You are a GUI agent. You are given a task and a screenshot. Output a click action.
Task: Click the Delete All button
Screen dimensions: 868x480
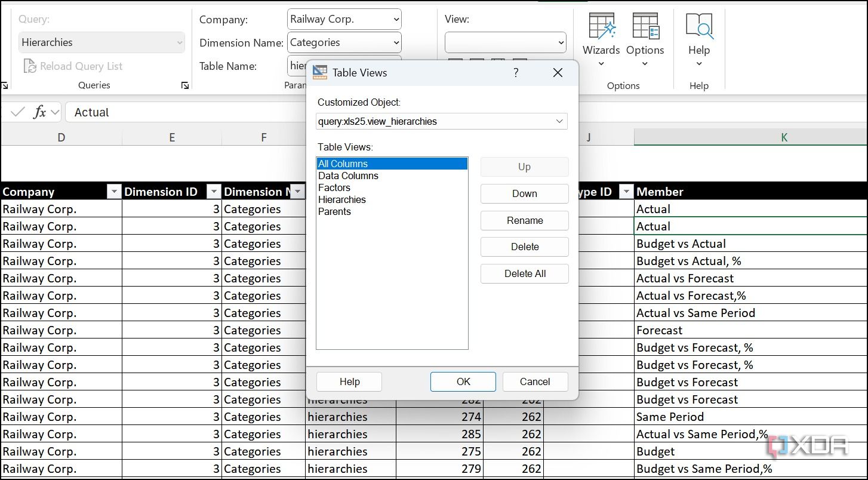click(x=524, y=273)
